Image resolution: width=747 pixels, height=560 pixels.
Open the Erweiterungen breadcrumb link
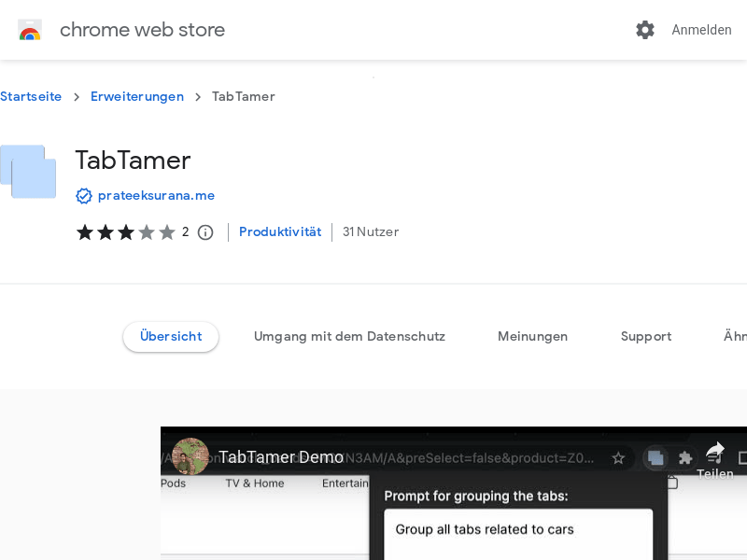click(x=137, y=97)
